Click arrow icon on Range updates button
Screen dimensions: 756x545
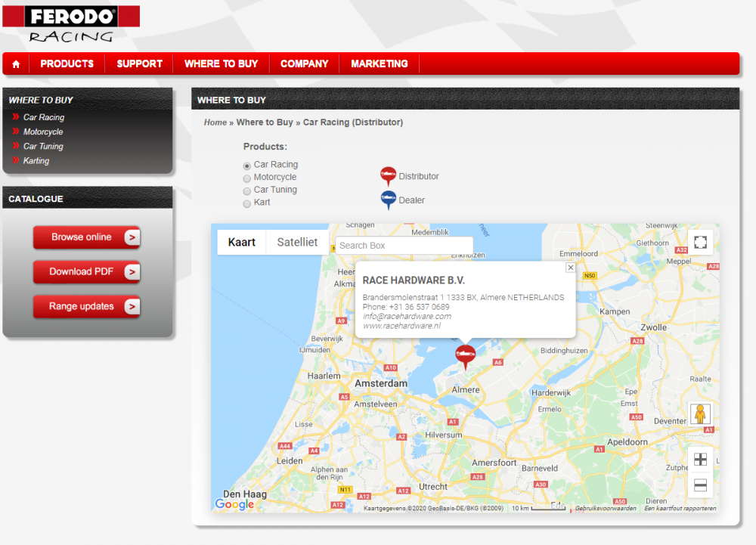pyautogui.click(x=132, y=306)
